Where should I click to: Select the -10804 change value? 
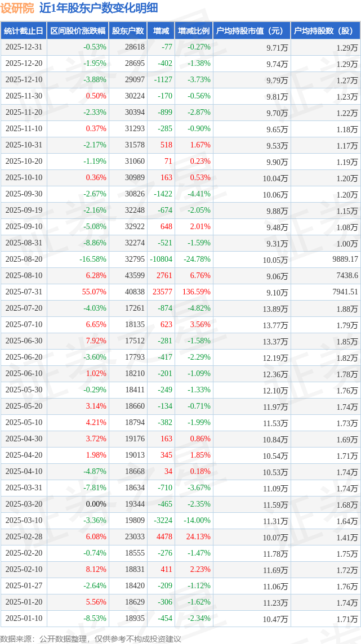coord(161,260)
